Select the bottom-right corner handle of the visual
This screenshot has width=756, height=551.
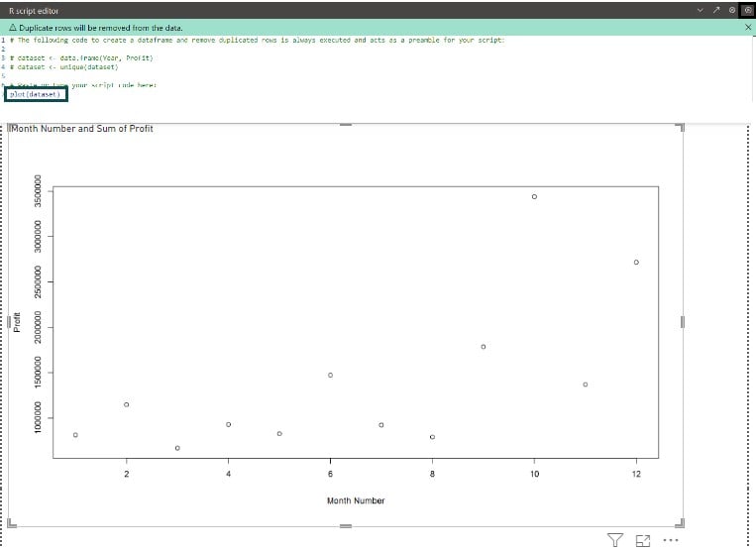681,523
